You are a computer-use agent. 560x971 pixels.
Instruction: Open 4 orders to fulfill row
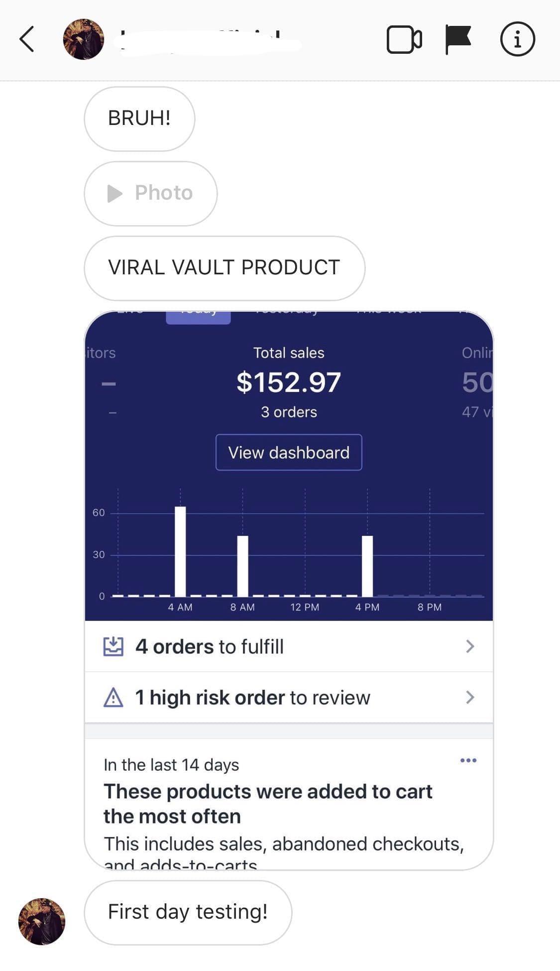(289, 646)
